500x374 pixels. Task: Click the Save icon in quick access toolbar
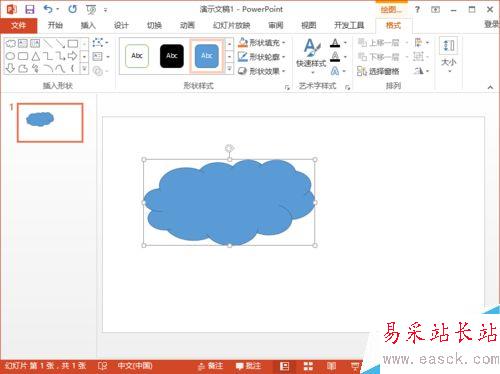pos(30,9)
